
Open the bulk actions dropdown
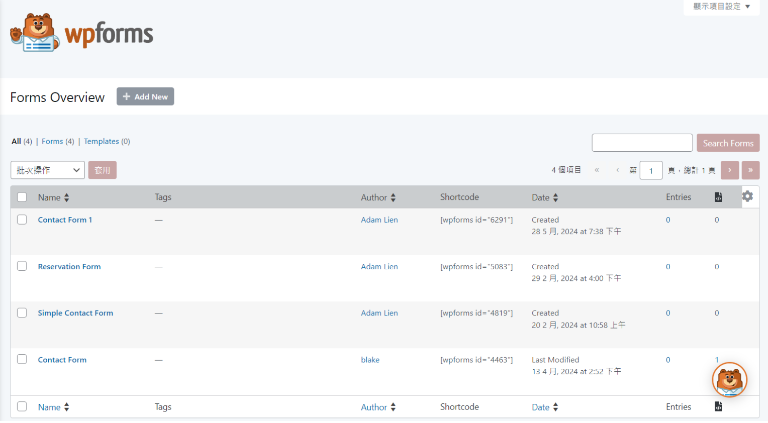[48, 170]
